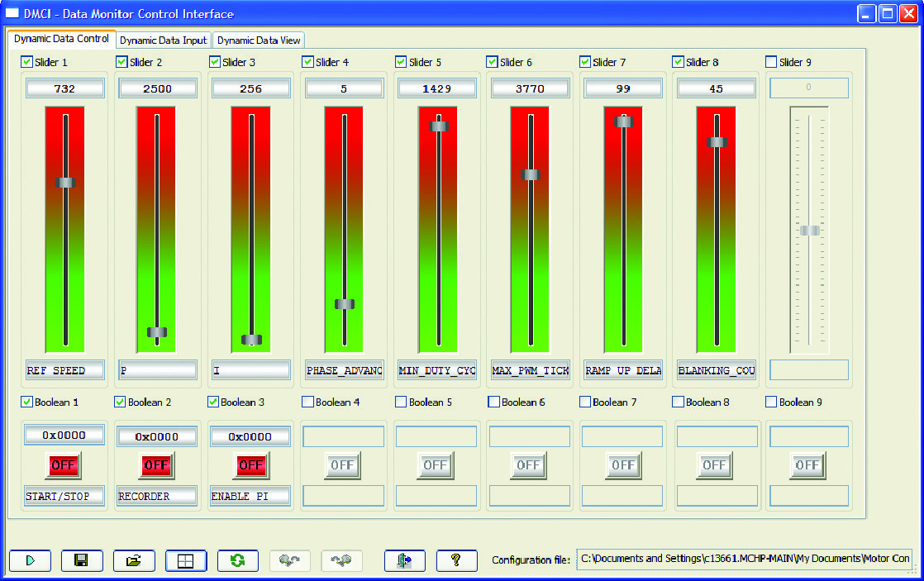Switch to the Dynamic Data Input tab
This screenshot has height=581, width=924.
pos(163,40)
